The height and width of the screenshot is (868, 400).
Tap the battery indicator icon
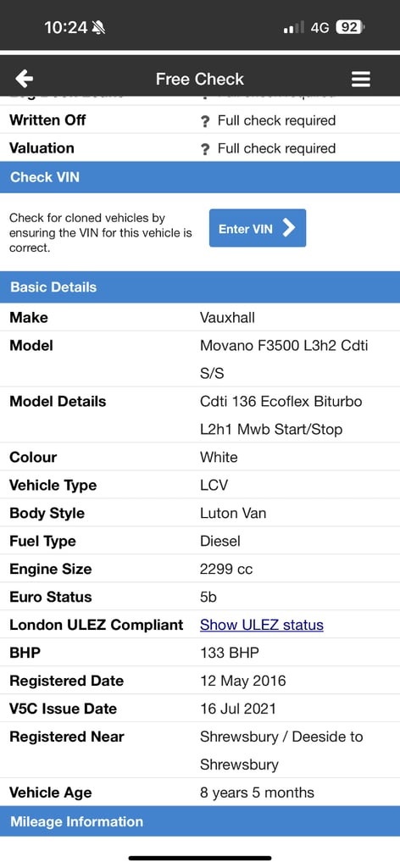click(x=350, y=27)
